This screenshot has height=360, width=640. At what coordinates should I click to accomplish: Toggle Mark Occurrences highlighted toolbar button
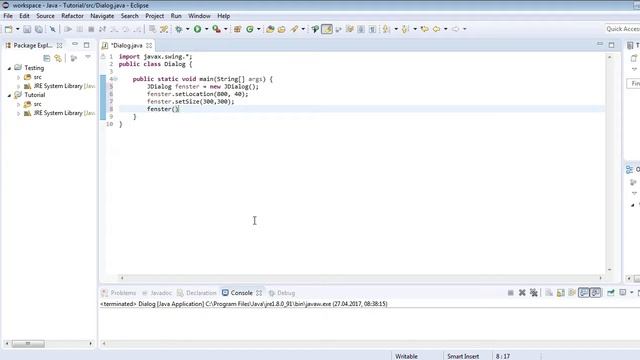[x=327, y=29]
